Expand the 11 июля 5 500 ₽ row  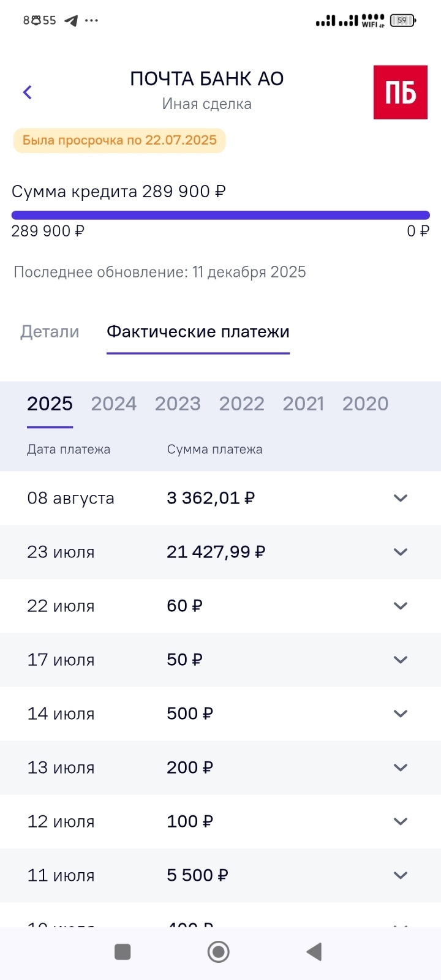tap(400, 875)
